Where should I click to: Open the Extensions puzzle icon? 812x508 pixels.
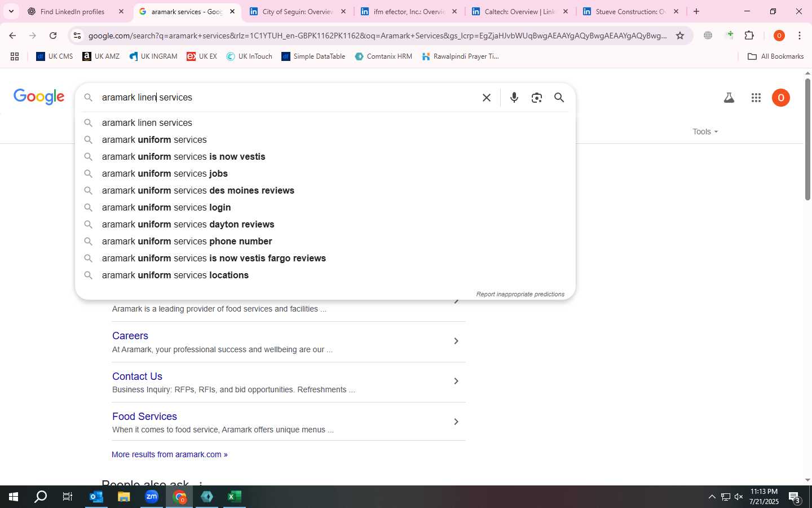point(749,36)
